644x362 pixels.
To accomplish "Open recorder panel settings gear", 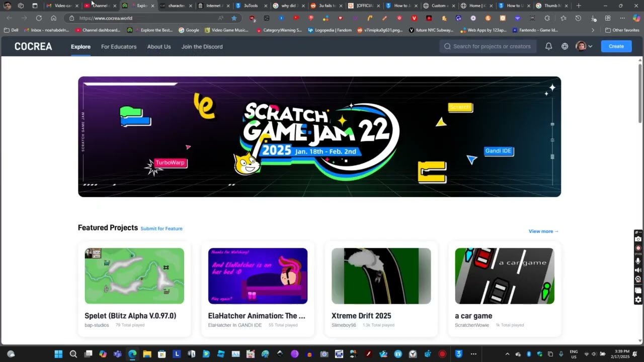I will tap(638, 300).
